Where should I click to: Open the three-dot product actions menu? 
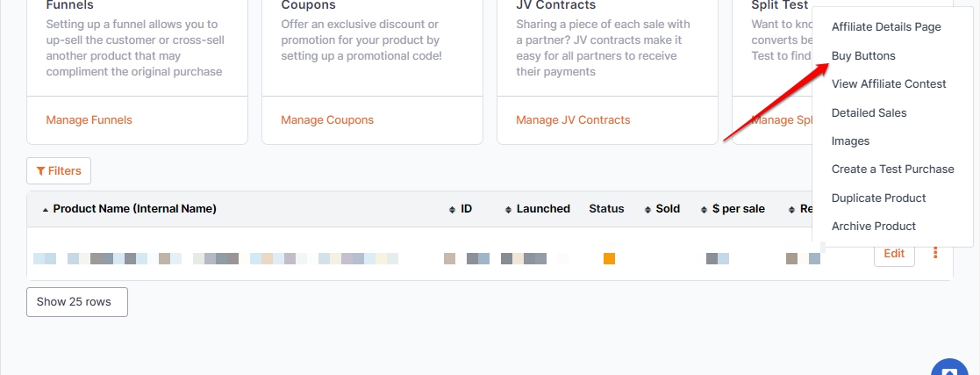click(x=935, y=253)
